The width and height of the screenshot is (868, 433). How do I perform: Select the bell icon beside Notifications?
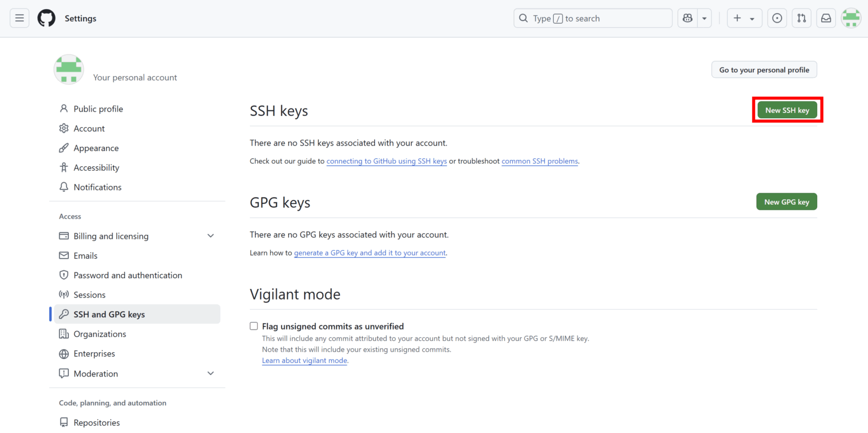click(x=63, y=187)
